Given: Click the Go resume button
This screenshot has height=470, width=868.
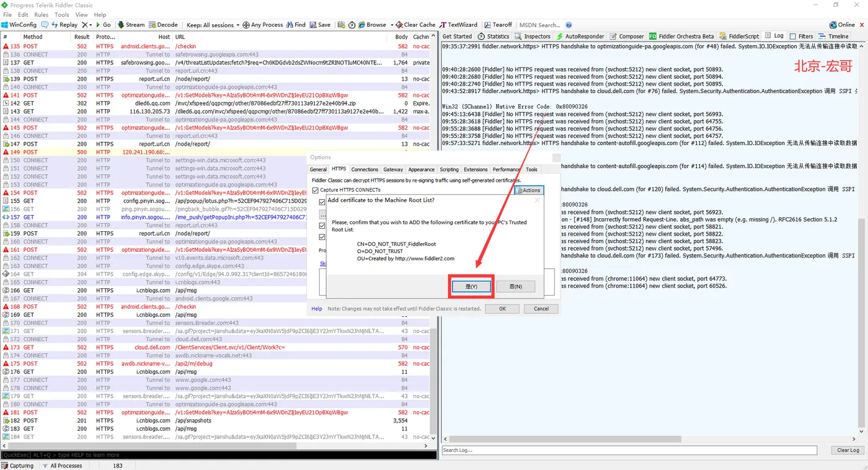Looking at the screenshot, I should 103,25.
